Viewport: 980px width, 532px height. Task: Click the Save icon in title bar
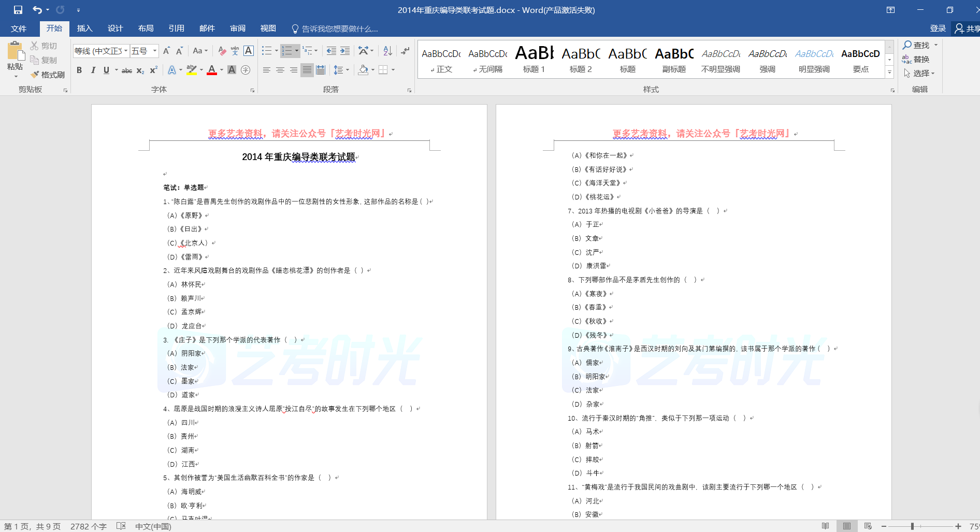click(18, 10)
